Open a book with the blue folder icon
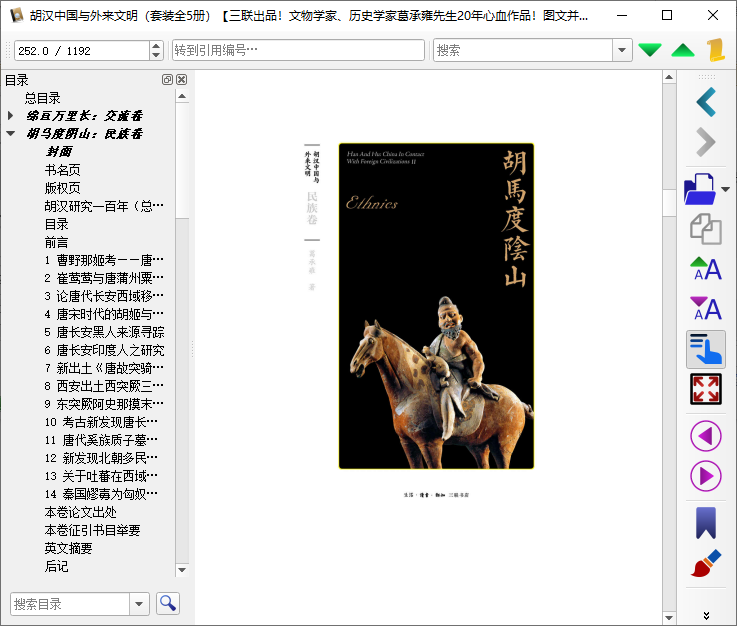Viewport: 737px width, 626px height. 700,189
